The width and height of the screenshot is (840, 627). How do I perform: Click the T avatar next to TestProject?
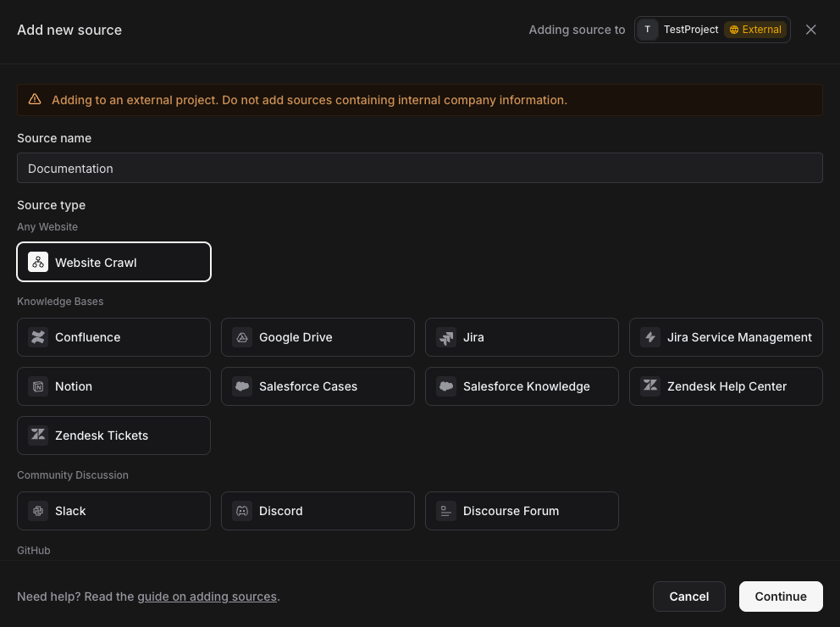[x=647, y=30]
